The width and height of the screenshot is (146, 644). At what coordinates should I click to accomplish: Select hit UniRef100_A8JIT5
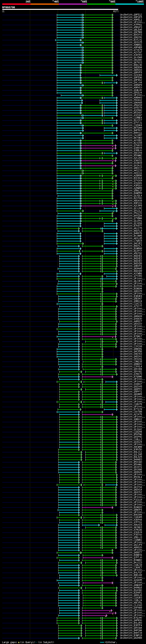click(131, 228)
